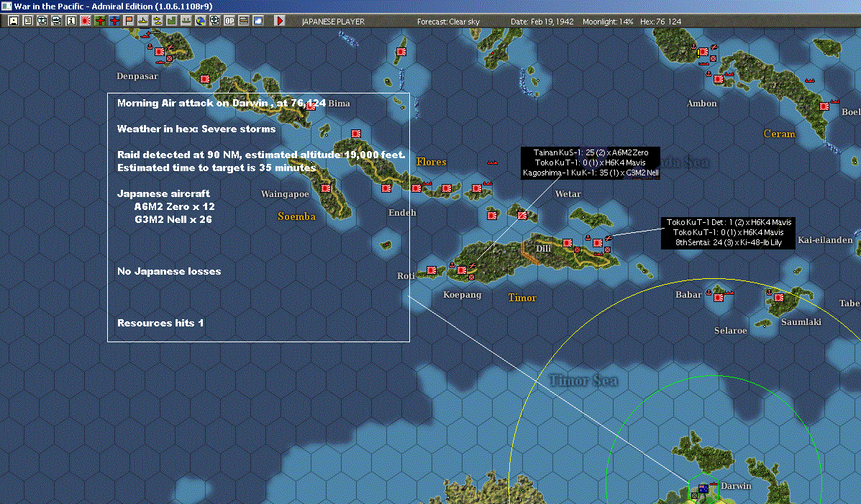Click the Kai-eilanden map label
Viewport: 861px width, 504px height.
coord(825,240)
